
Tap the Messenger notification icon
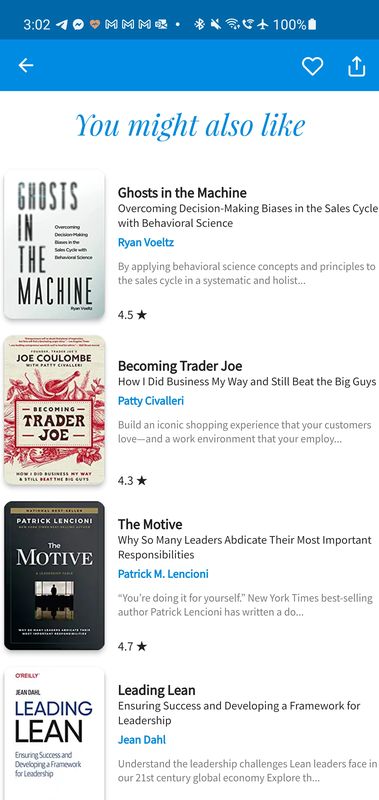click(78, 24)
